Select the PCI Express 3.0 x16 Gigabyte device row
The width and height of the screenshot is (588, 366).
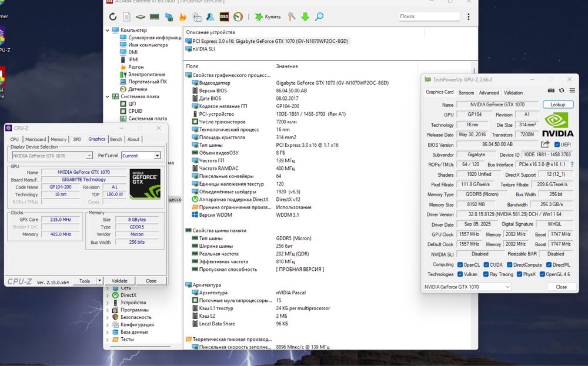pyautogui.click(x=267, y=41)
